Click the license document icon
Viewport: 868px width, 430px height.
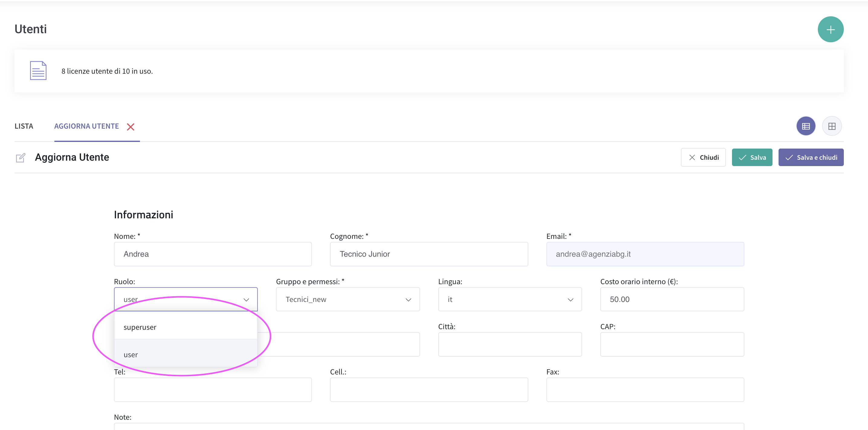click(38, 71)
